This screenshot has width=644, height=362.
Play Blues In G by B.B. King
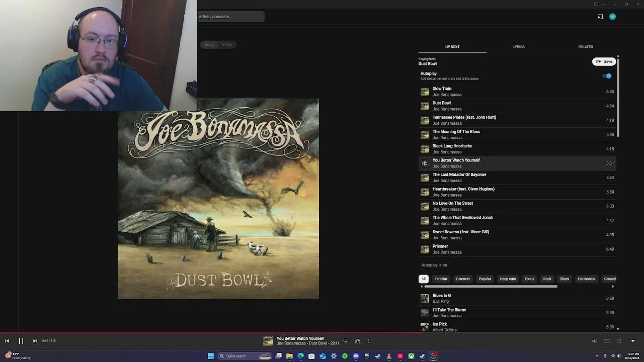tap(517, 298)
